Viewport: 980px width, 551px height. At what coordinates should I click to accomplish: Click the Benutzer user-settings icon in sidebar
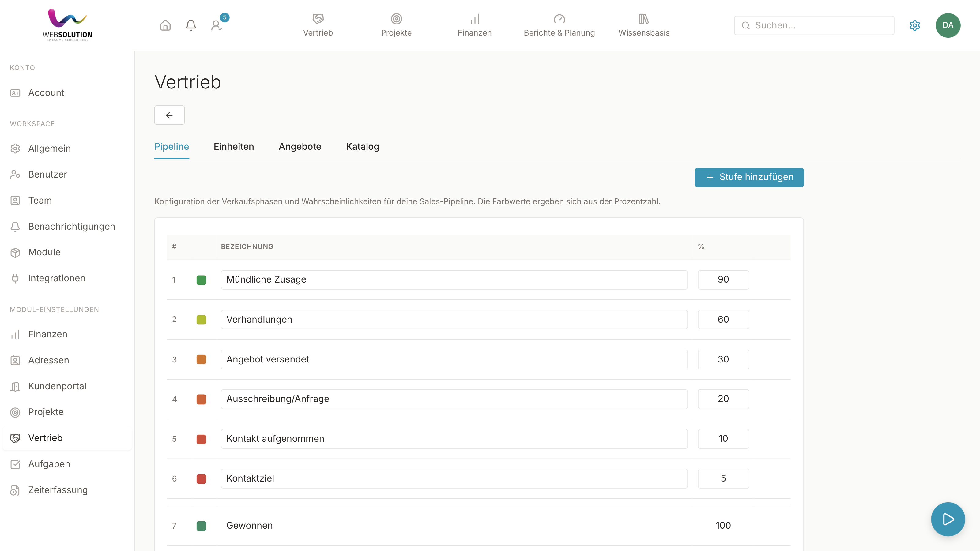click(15, 174)
